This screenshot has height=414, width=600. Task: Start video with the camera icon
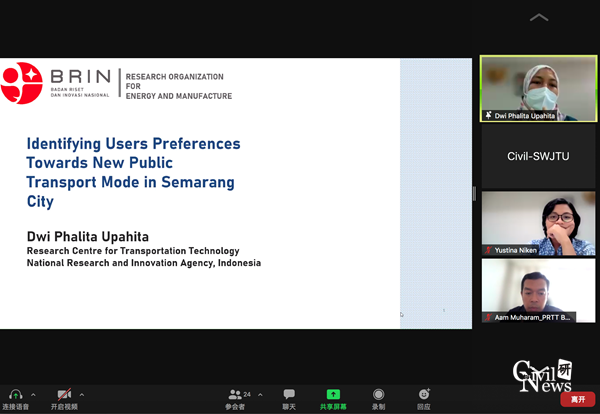tap(65, 394)
